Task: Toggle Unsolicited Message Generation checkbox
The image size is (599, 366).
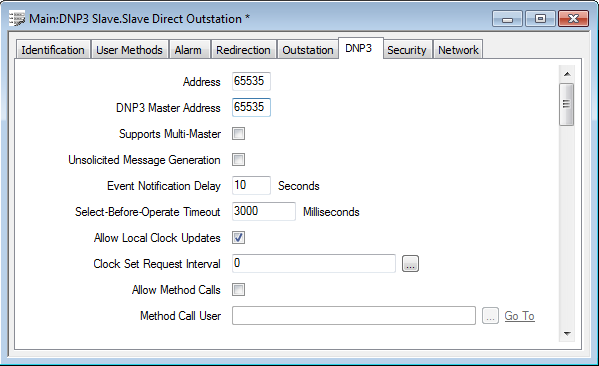Action: 238,160
